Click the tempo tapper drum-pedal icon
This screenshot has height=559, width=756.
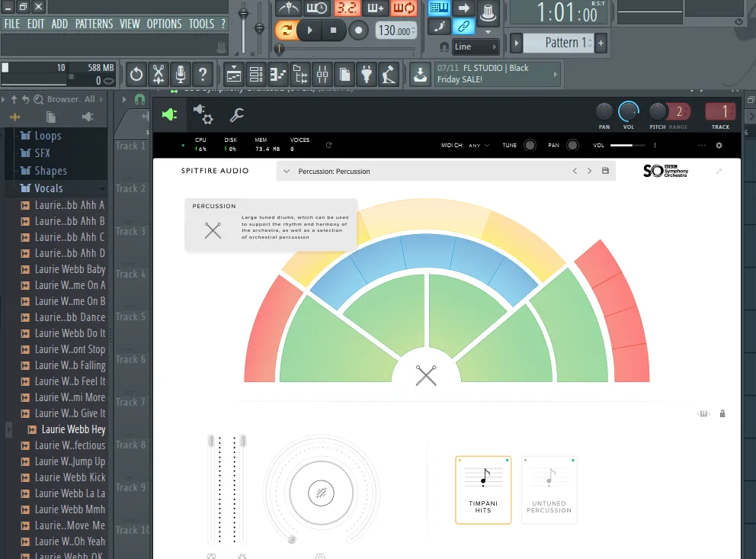pos(389,74)
